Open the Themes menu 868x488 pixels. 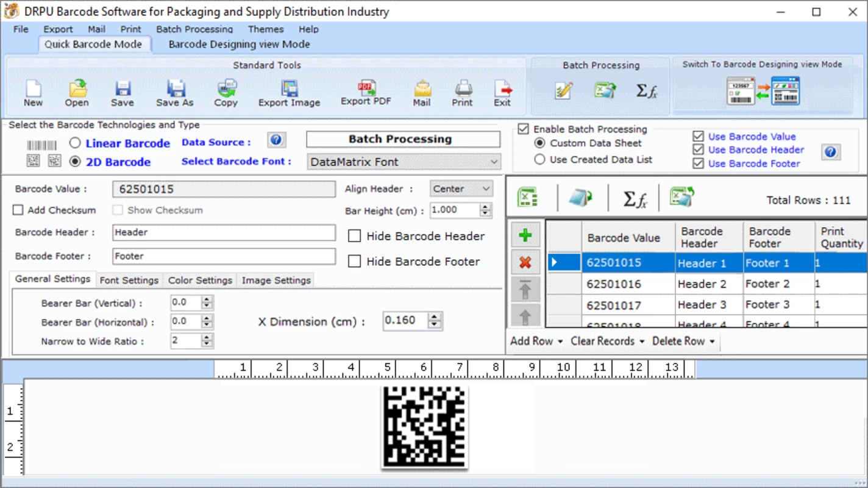[x=266, y=29]
